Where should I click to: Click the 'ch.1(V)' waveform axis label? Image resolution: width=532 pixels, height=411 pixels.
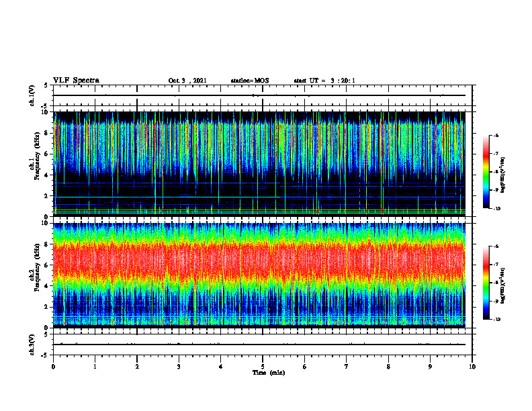[32, 95]
